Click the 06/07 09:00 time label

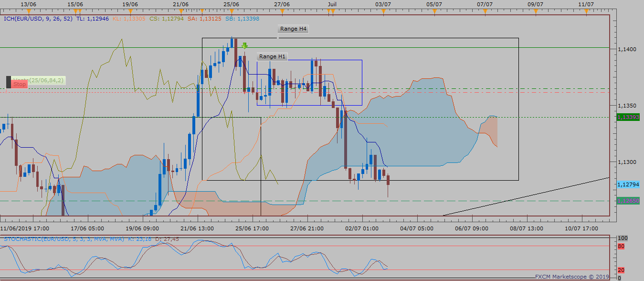pyautogui.click(x=473, y=228)
